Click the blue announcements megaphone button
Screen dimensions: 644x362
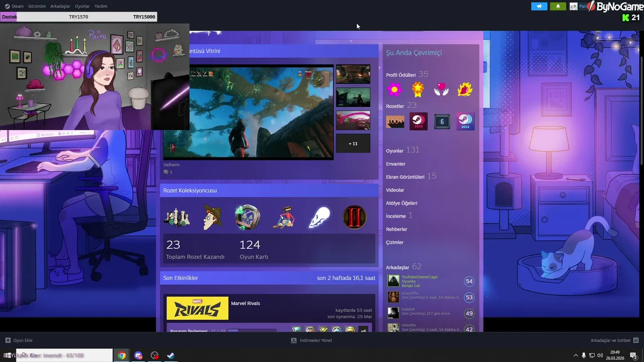pyautogui.click(x=539, y=7)
